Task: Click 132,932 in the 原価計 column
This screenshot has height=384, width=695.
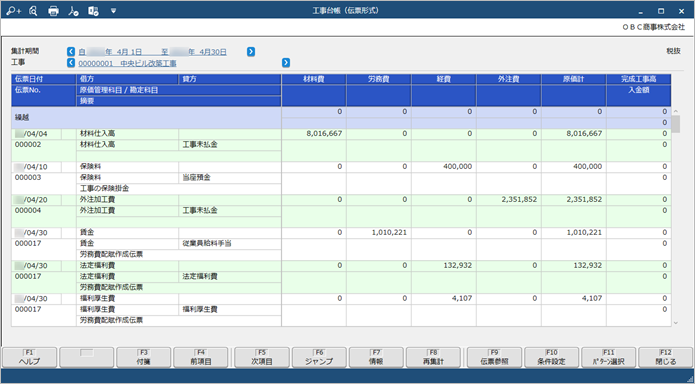Action: click(x=587, y=265)
